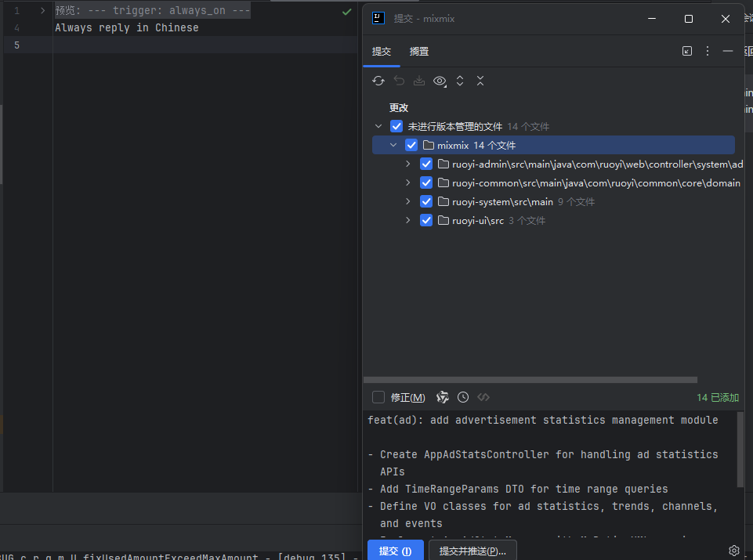The height and width of the screenshot is (560, 753).
Task: Switch to the 搁置 tab
Action: point(418,52)
